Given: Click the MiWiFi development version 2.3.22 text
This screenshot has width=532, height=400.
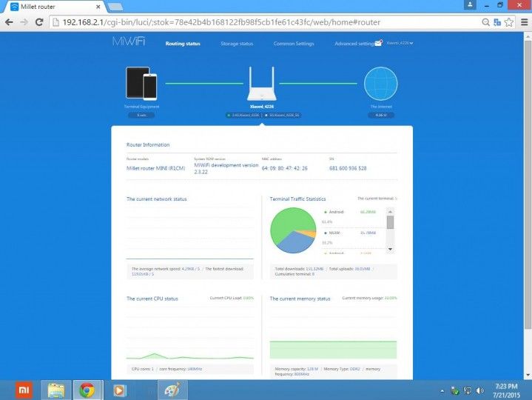Looking at the screenshot, I should point(226,168).
